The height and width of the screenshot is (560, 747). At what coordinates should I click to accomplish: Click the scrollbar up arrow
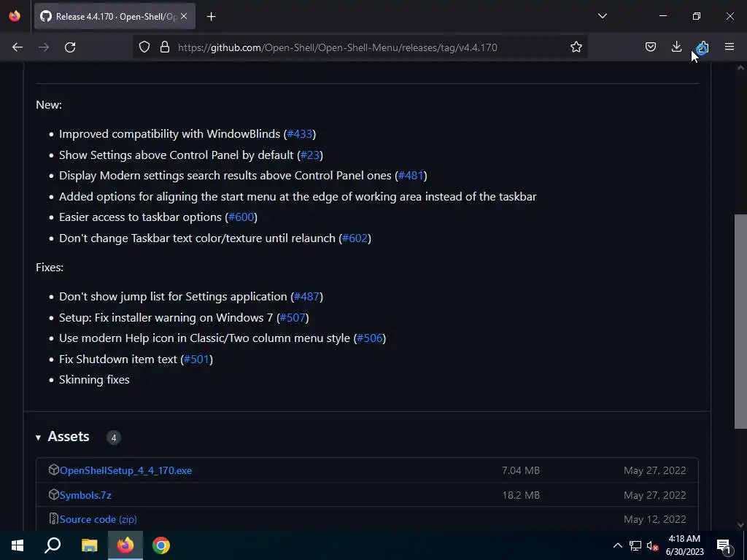pyautogui.click(x=740, y=68)
